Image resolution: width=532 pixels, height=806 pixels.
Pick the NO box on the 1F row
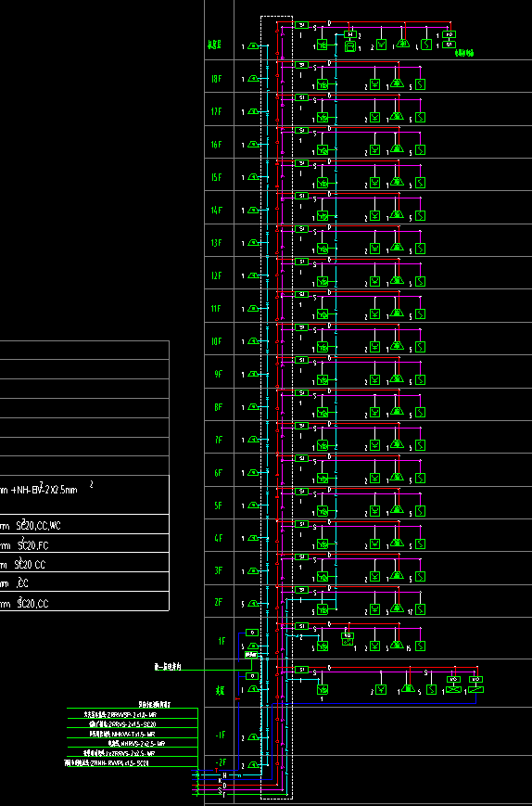click(348, 635)
